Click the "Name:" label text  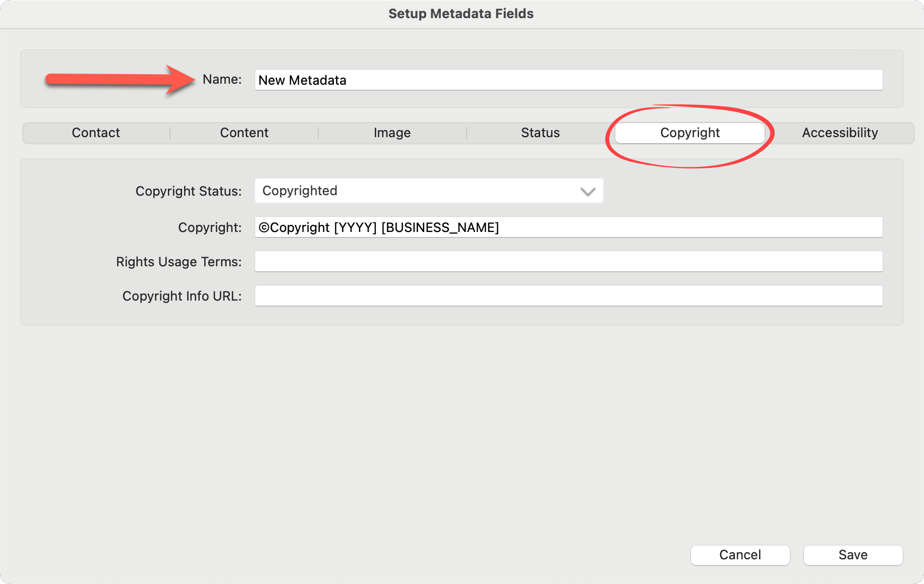[222, 80]
